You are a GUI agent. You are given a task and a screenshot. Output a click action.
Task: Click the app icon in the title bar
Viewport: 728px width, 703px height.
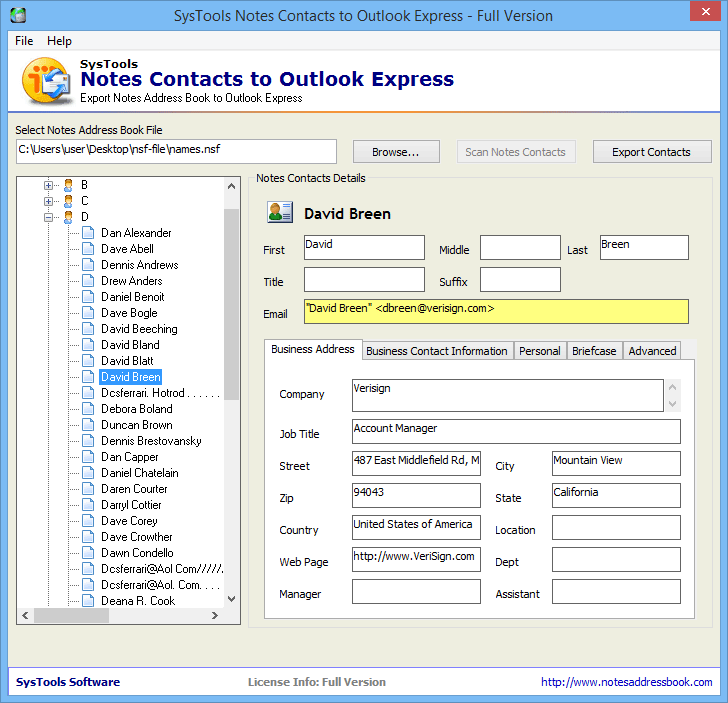click(18, 15)
